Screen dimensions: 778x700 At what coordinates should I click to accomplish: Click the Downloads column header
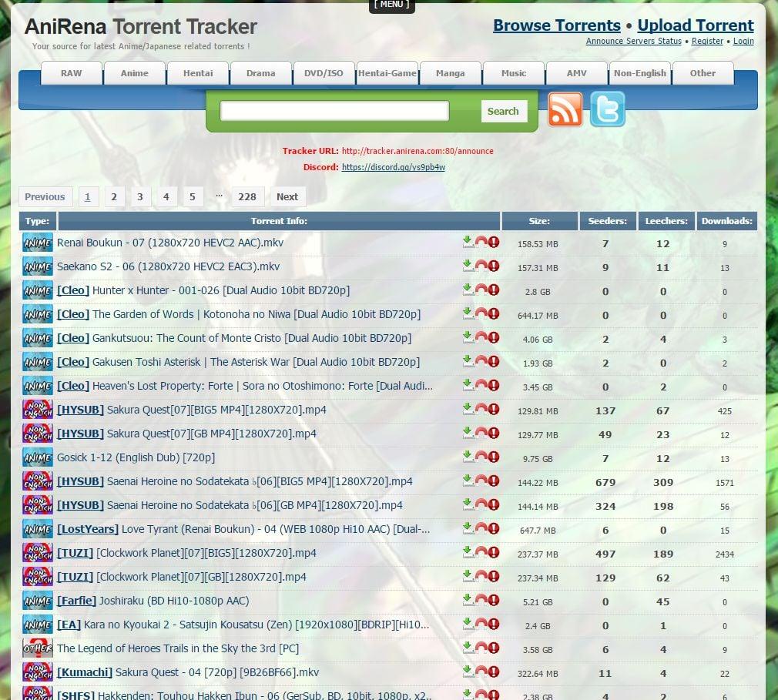(x=727, y=221)
